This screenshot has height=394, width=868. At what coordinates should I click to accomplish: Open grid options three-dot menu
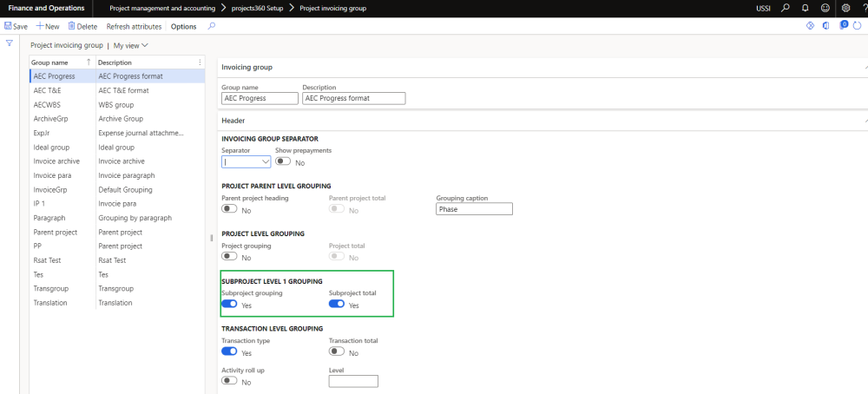click(200, 62)
